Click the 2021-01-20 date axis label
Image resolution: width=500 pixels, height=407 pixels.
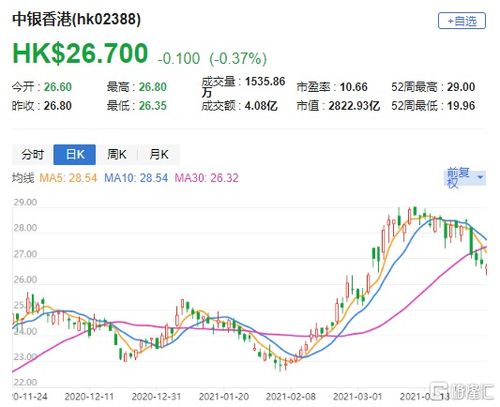click(x=224, y=397)
